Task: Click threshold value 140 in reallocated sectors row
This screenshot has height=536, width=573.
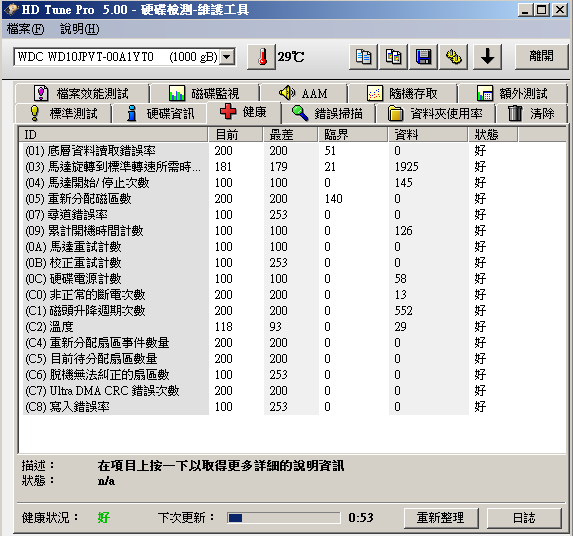Action: click(334, 199)
